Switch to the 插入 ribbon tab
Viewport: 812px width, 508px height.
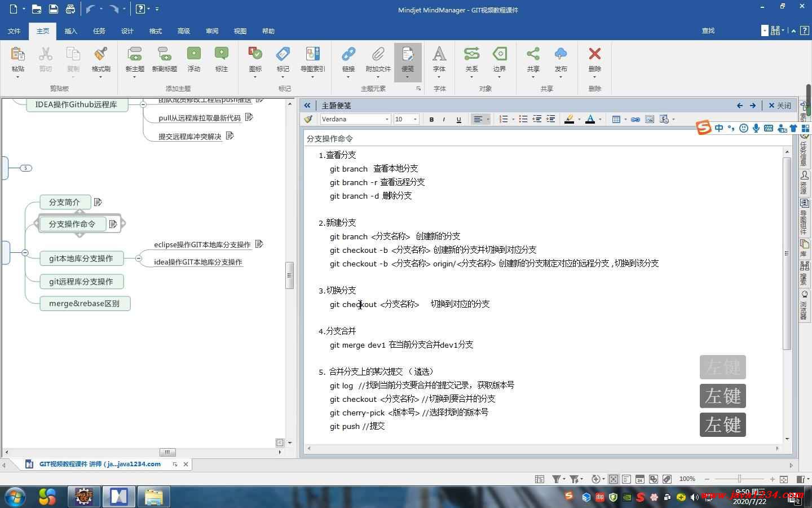pos(71,31)
